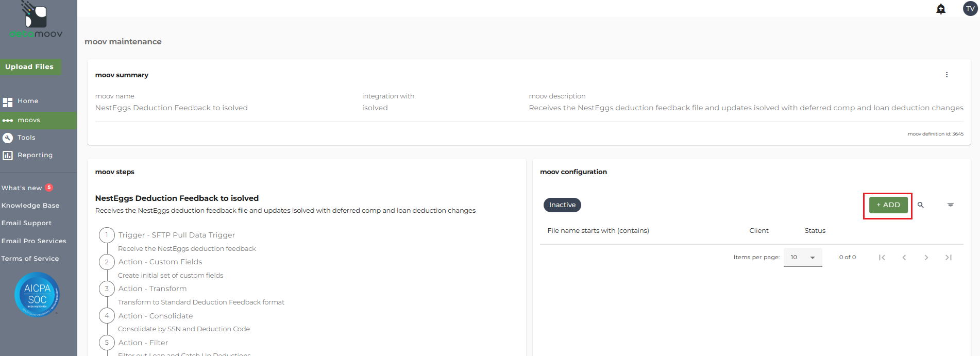980x356 pixels.
Task: Click the + ADD configuration button
Action: click(x=888, y=205)
